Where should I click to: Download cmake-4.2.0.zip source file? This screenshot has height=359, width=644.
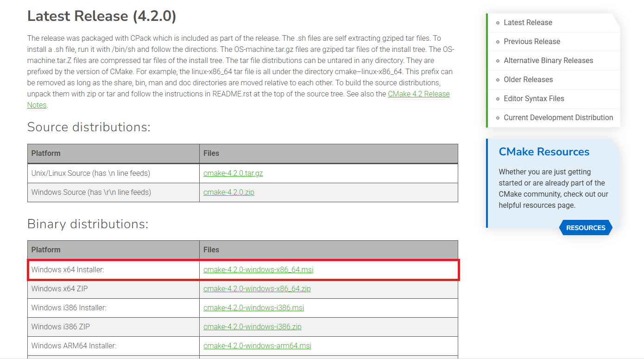[229, 192]
